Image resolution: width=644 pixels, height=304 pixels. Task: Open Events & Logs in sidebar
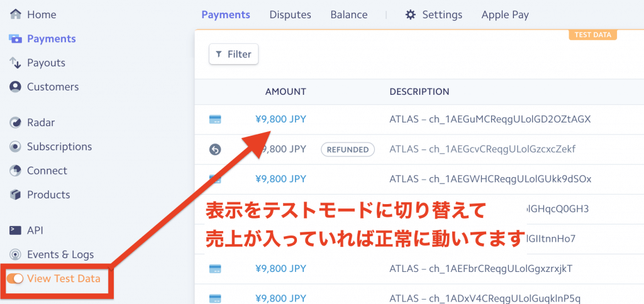60,254
